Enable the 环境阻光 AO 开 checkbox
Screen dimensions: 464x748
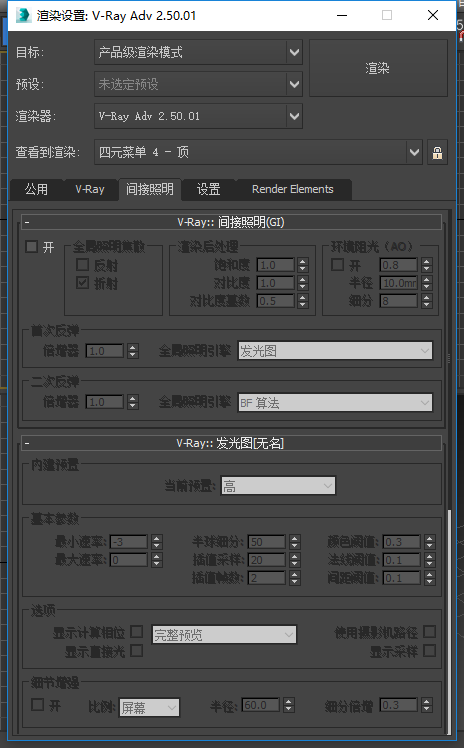click(x=337, y=265)
